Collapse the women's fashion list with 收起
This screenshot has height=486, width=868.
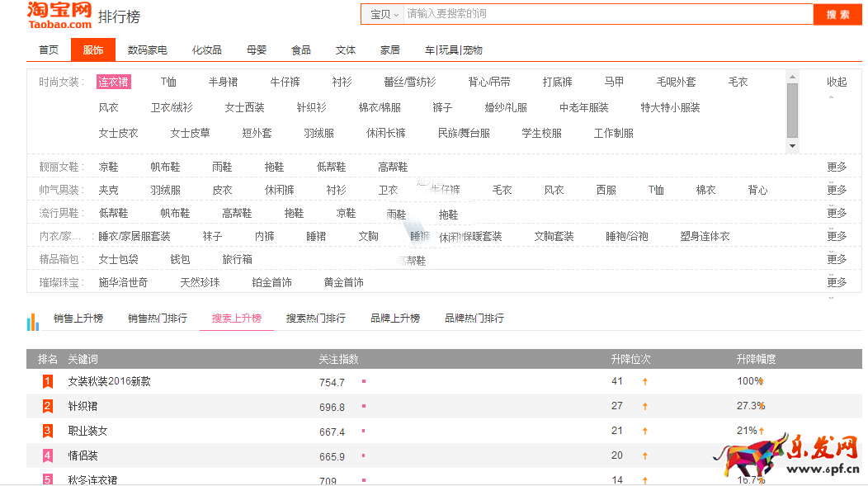(837, 82)
